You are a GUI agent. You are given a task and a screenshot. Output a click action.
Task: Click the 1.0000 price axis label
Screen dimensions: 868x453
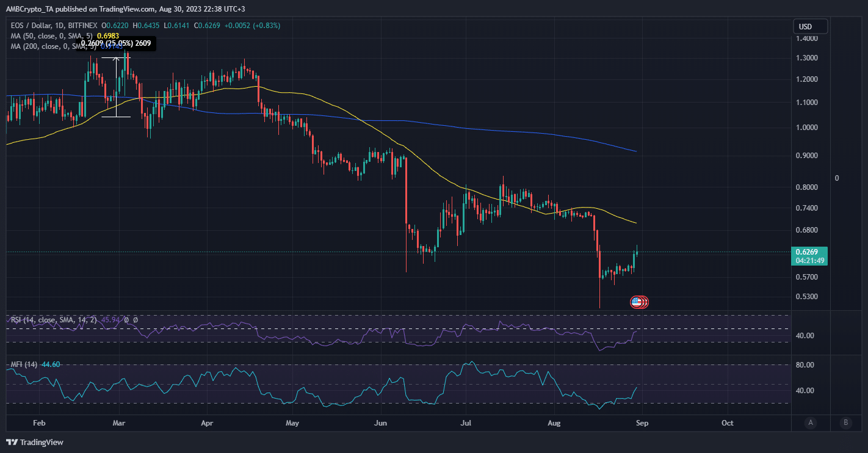[x=808, y=128]
